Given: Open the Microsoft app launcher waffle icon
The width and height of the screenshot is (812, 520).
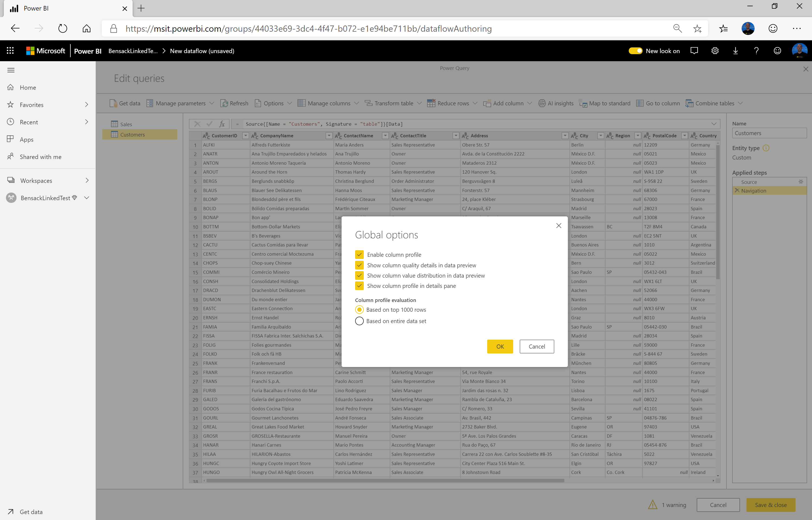Looking at the screenshot, I should [10, 51].
